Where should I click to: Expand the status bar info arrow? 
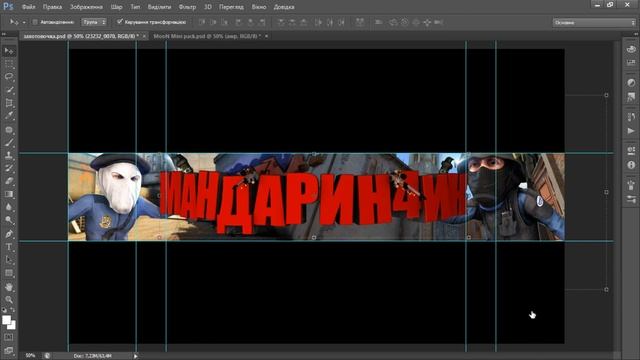(136, 356)
